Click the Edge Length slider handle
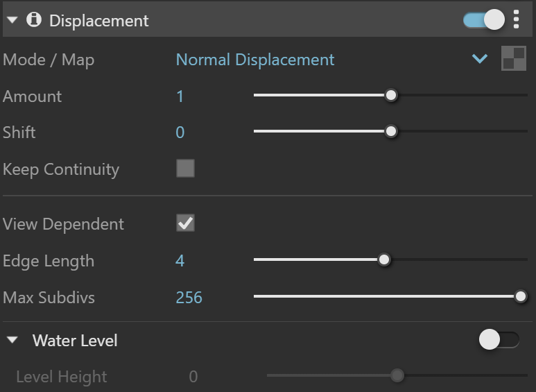This screenshot has height=392, width=536. tap(384, 259)
